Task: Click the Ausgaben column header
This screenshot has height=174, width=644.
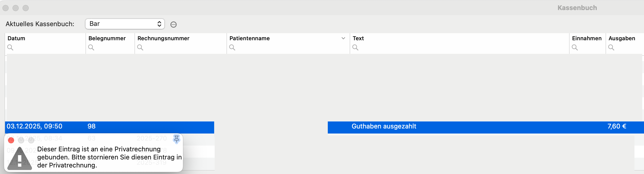Action: click(622, 38)
